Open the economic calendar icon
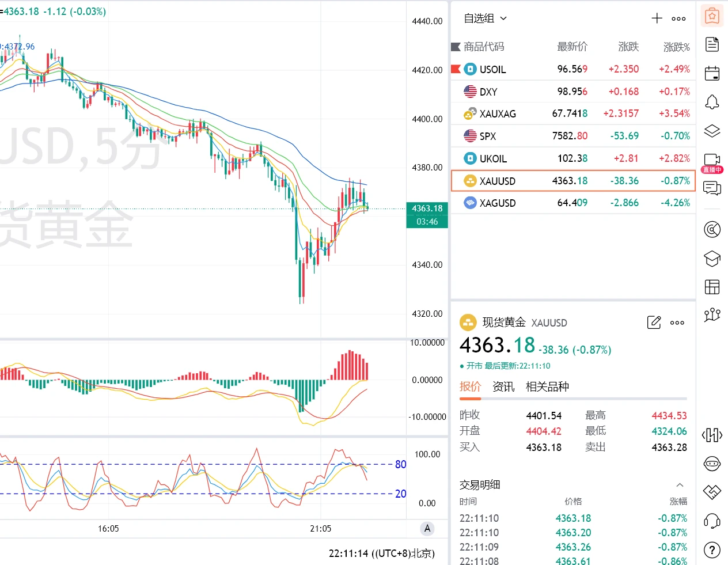The height and width of the screenshot is (565, 728). [x=712, y=73]
